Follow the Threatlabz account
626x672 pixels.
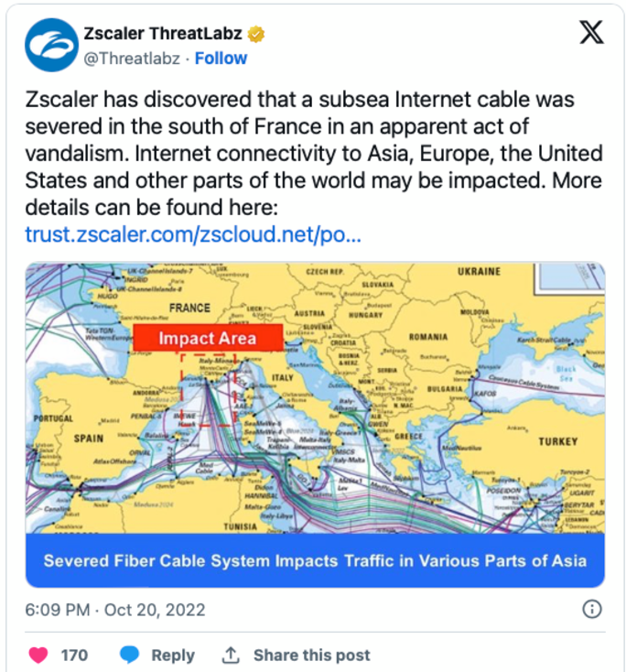point(221,59)
